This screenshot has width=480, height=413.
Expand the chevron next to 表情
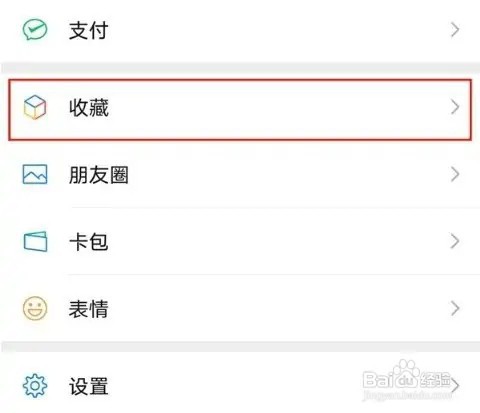click(x=455, y=308)
